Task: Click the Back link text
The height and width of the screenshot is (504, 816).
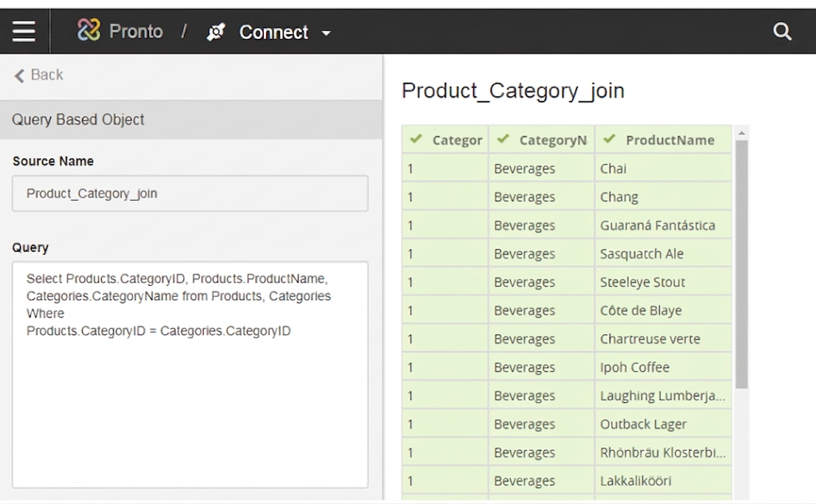Action: tap(47, 75)
